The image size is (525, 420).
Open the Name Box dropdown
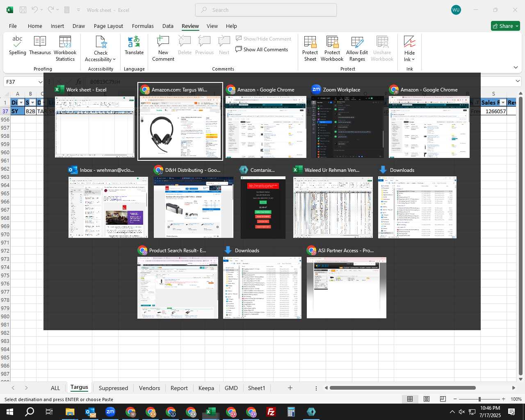(40, 82)
